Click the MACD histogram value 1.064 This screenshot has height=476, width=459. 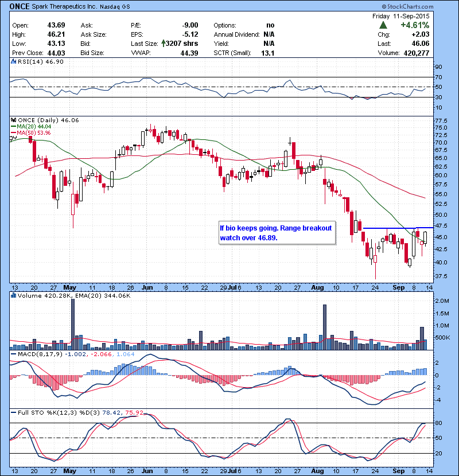click(x=126, y=354)
